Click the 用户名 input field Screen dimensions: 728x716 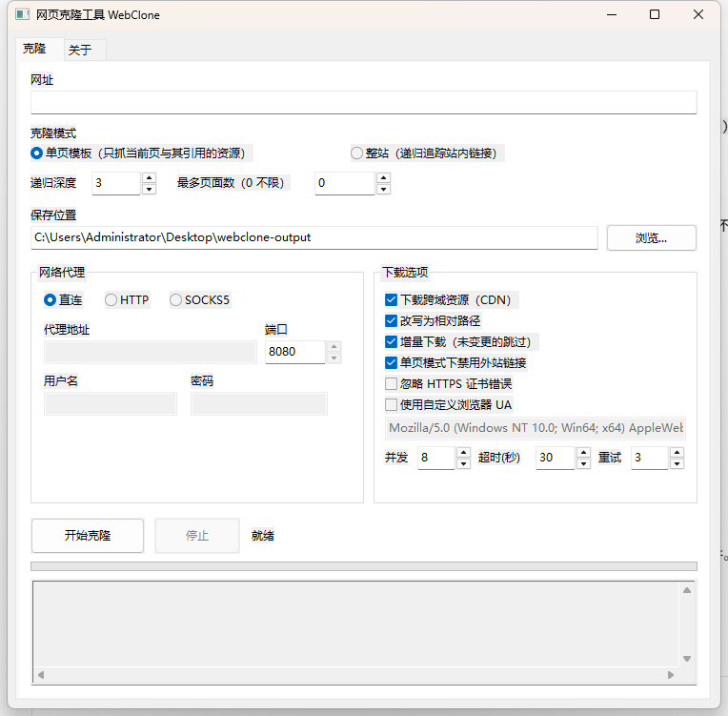click(111, 403)
